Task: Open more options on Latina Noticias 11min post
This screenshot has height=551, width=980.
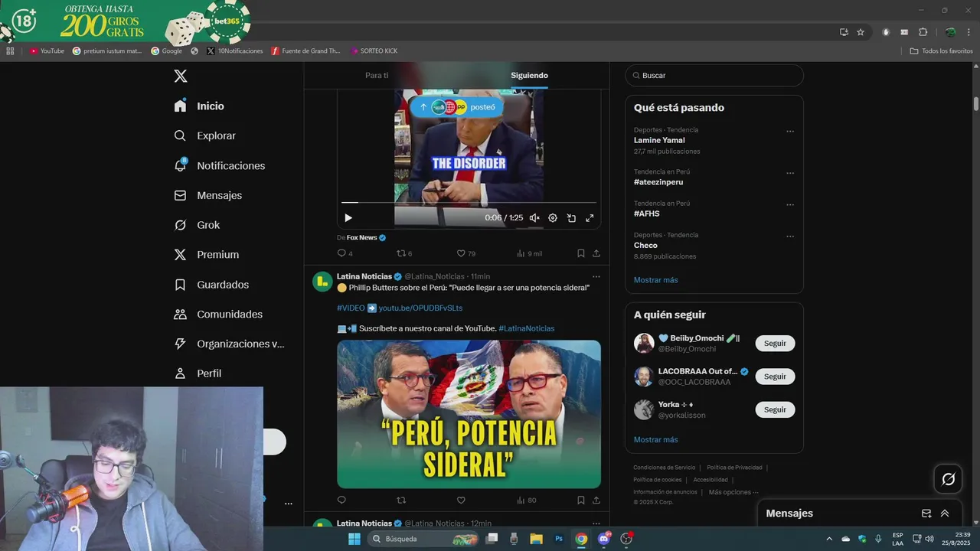Action: (596, 276)
